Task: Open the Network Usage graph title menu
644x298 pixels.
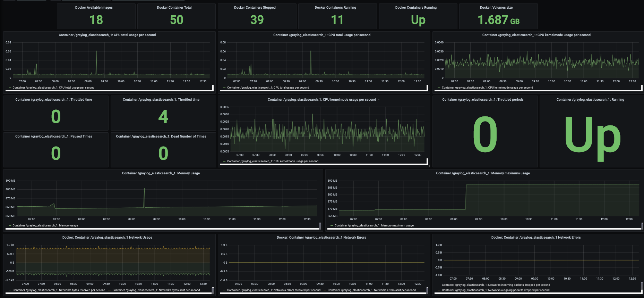Action: point(107,238)
